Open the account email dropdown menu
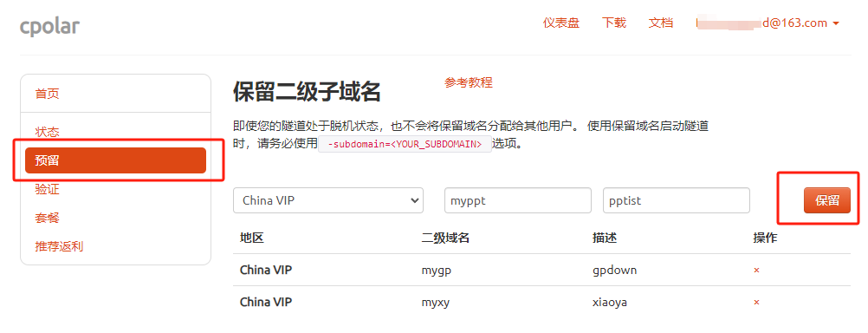This screenshot has height=333, width=868. [x=768, y=23]
